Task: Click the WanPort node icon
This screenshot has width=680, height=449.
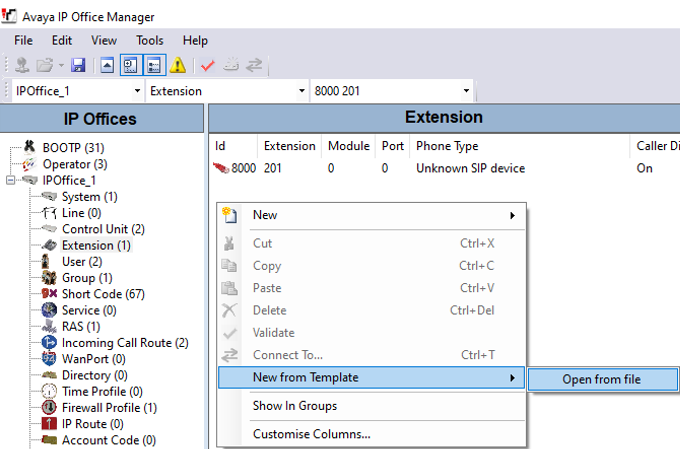Action: [x=49, y=359]
